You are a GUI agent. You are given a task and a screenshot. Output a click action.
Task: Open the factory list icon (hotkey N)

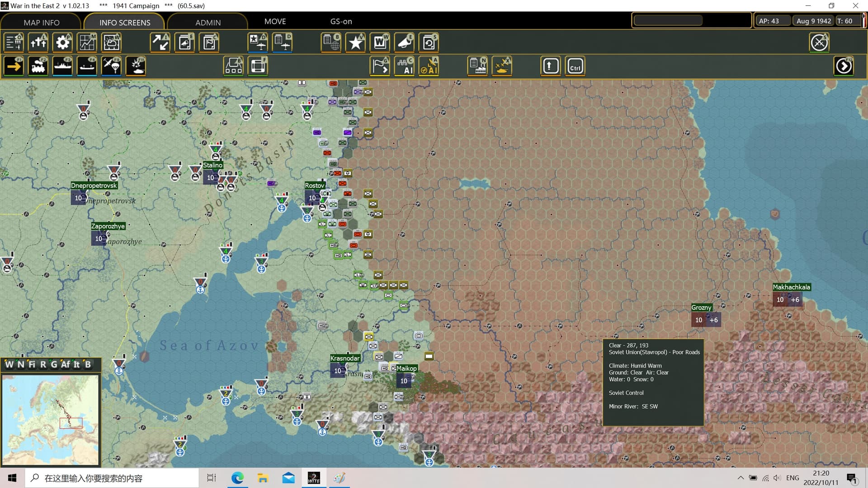click(x=478, y=66)
